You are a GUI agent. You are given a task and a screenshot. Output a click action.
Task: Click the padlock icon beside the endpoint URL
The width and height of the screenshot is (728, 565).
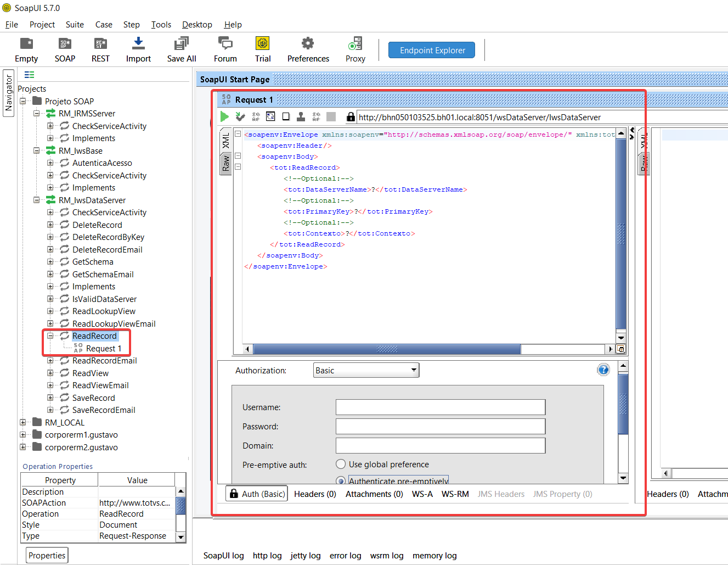pyautogui.click(x=351, y=116)
